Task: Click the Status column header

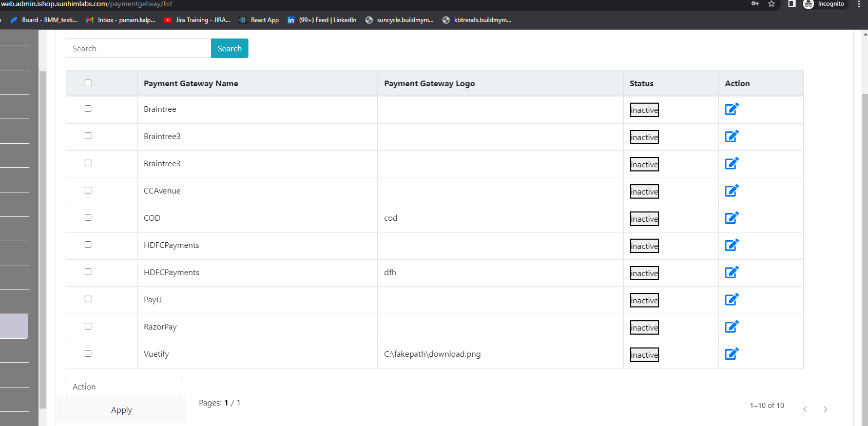Action: (x=642, y=84)
